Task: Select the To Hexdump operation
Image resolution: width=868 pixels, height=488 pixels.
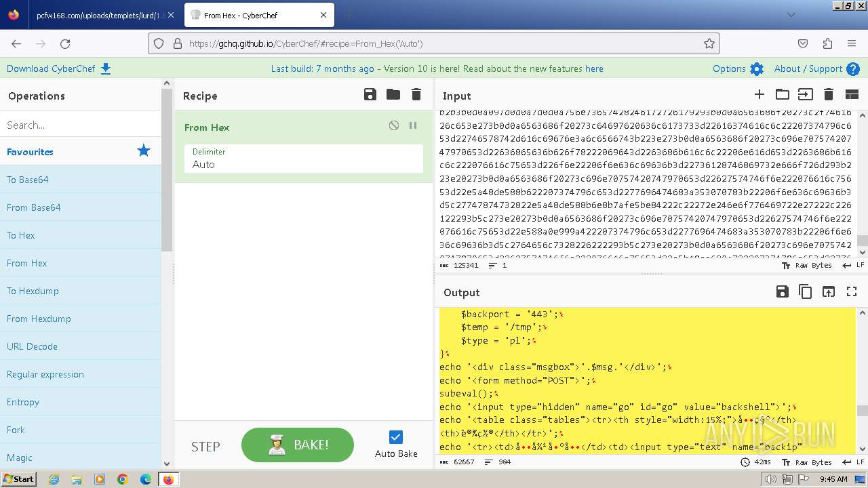Action: click(80, 291)
